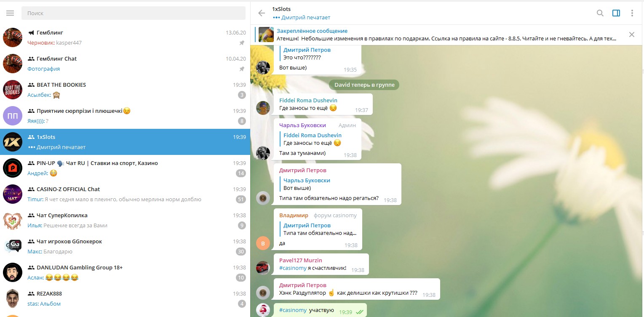Screen dimensions: 644x317
Task: Click avatar next to Хэнк Раздуплятор message
Action: (263, 293)
